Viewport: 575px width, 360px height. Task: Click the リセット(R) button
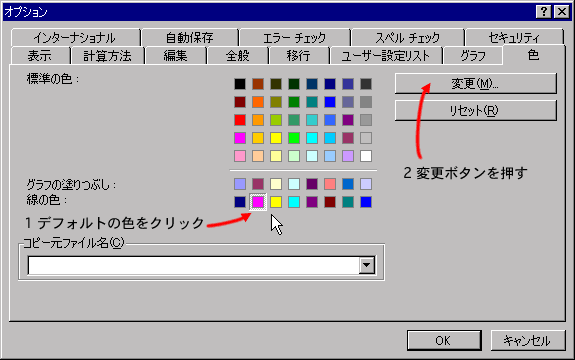click(x=476, y=110)
